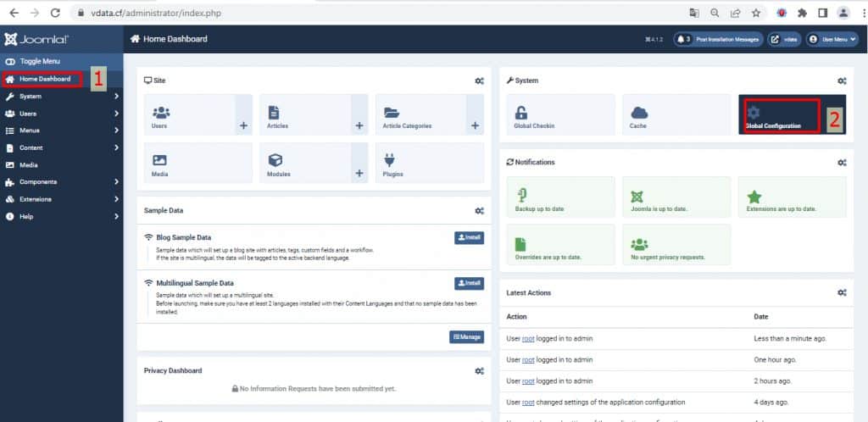This screenshot has width=868, height=422.
Task: Open Joomla is up to date tile
Action: tap(676, 197)
